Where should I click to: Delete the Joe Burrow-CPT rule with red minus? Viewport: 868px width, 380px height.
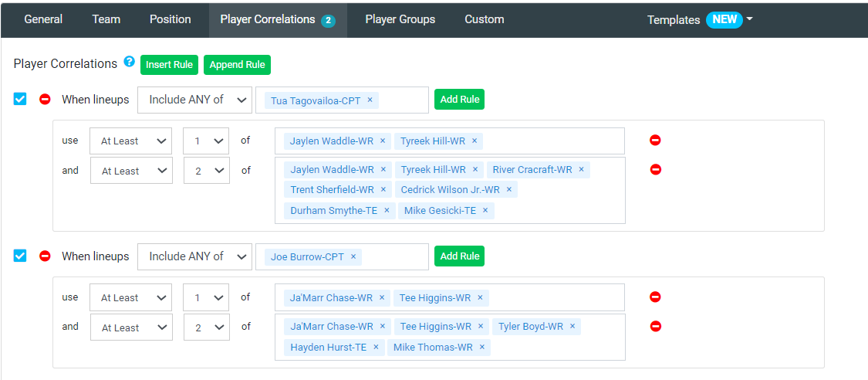tap(46, 256)
